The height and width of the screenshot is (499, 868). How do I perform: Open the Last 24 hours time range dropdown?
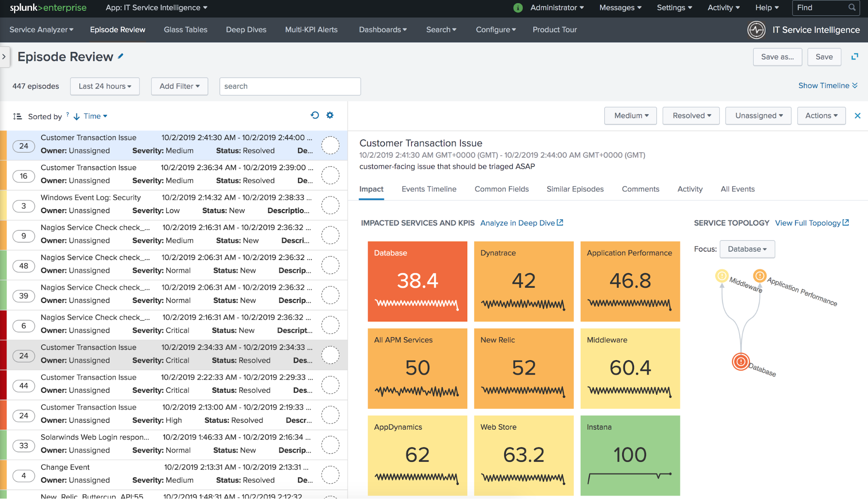105,86
